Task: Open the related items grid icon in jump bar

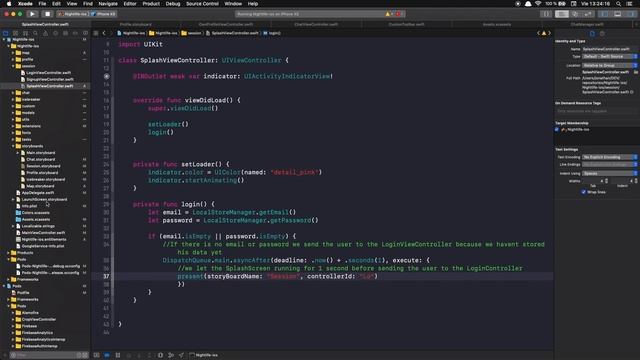Action: [x=96, y=33]
